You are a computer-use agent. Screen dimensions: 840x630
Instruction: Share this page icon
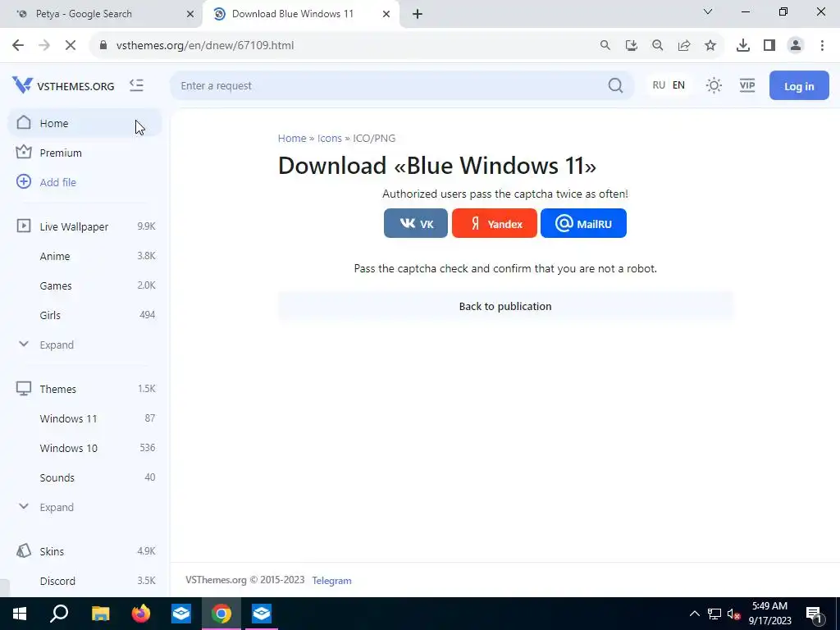(x=683, y=46)
